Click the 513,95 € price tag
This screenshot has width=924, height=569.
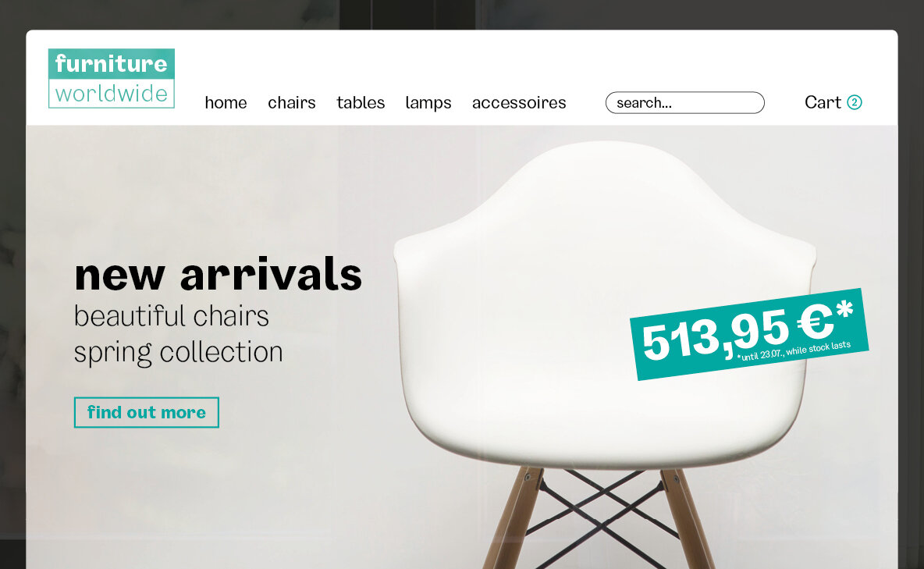click(749, 334)
